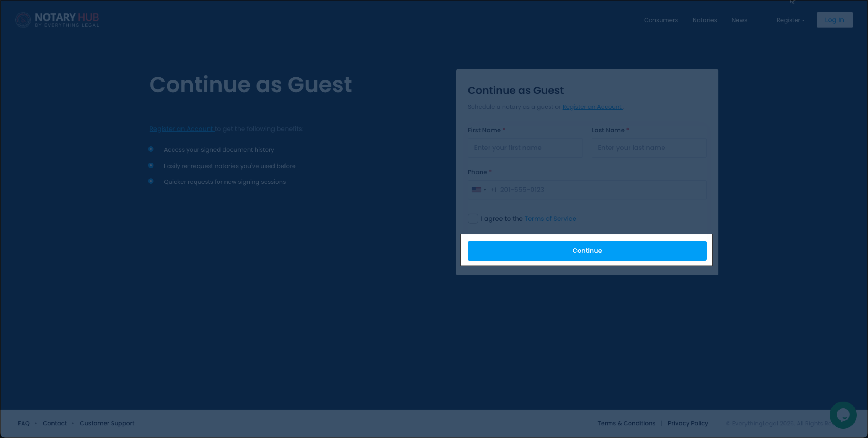868x438 pixels.
Task: Click the Notary Hub logo
Action: (x=57, y=20)
